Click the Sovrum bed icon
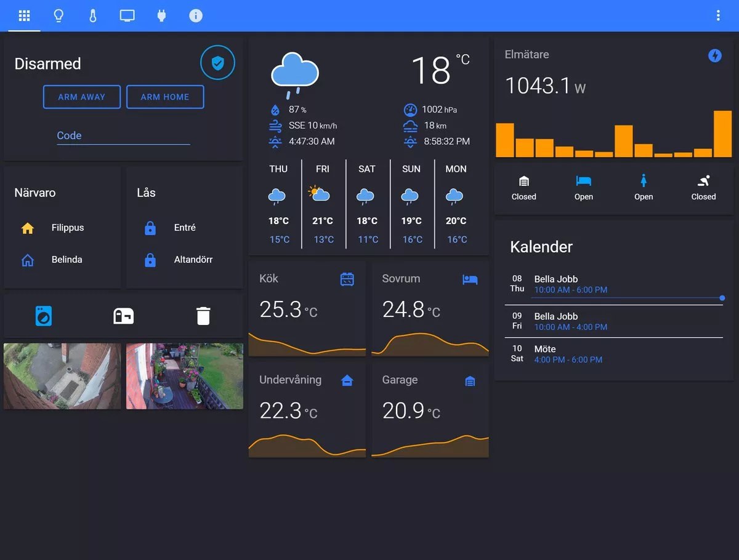This screenshot has height=560, width=739. coord(470,279)
